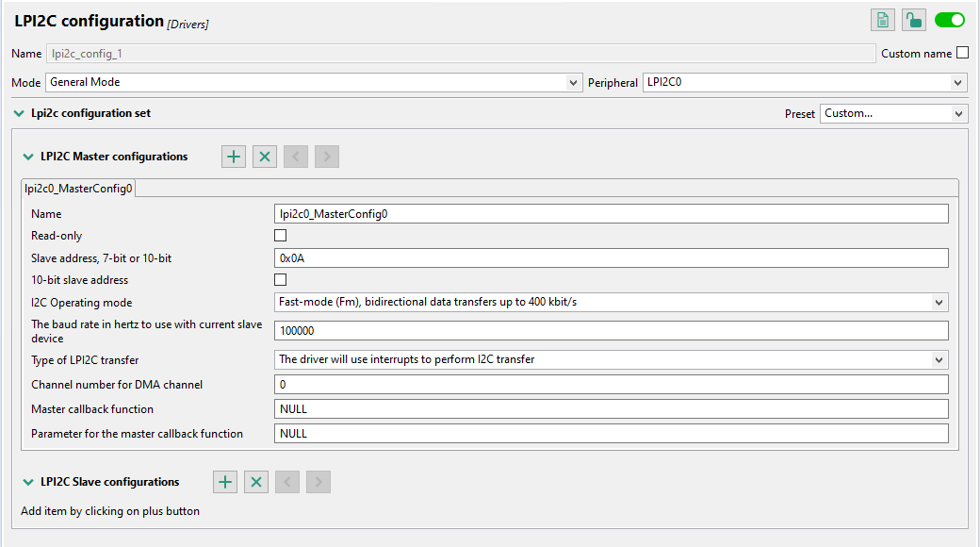Add a new LPI2C Master configuration
The image size is (980, 547).
coord(234,157)
